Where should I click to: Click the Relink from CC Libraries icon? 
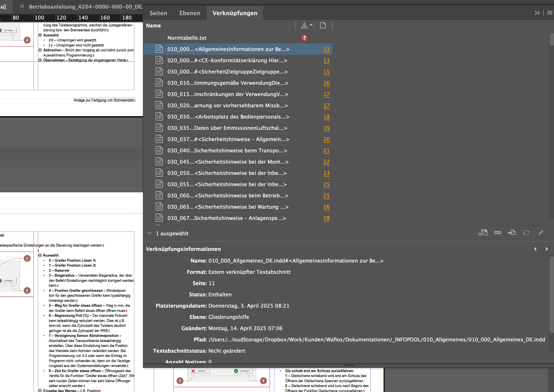482,233
